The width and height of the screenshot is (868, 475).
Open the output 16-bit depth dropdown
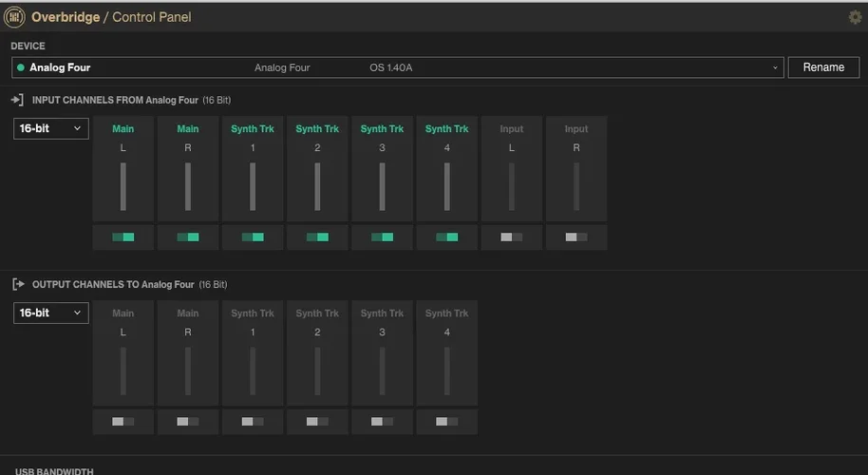[x=51, y=313]
